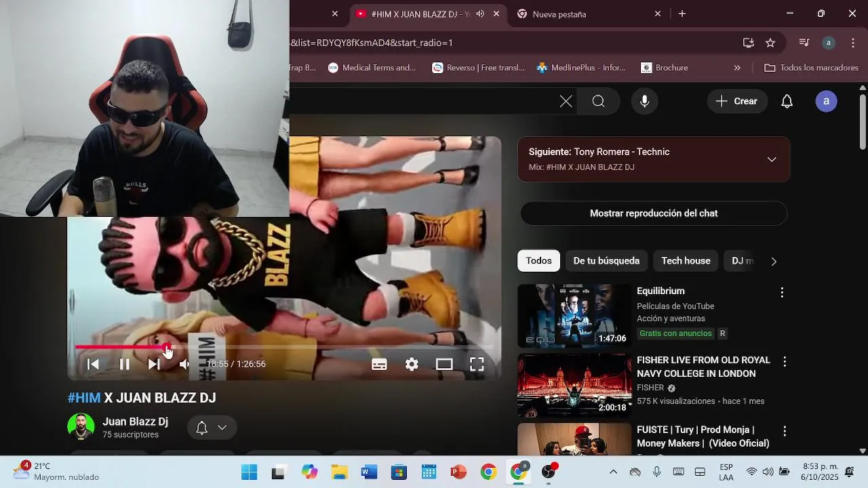Screen dimensions: 868x488
Task: Skip to the next video
Action: pyautogui.click(x=154, y=364)
